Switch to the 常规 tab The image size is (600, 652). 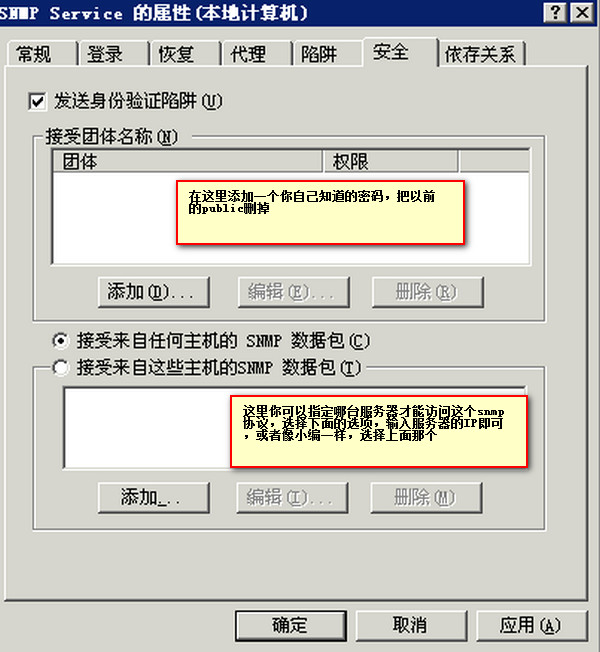point(42,54)
